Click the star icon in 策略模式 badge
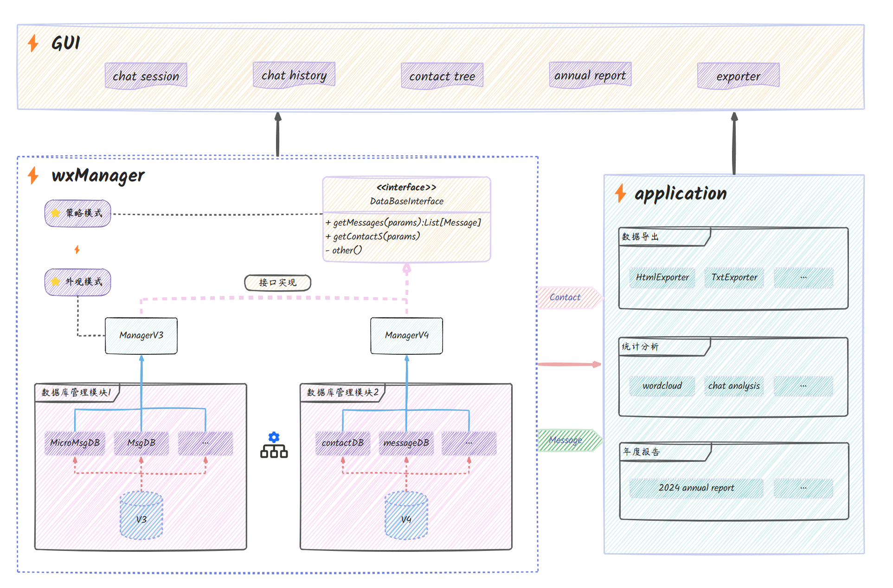The width and height of the screenshot is (893, 588). 56,213
